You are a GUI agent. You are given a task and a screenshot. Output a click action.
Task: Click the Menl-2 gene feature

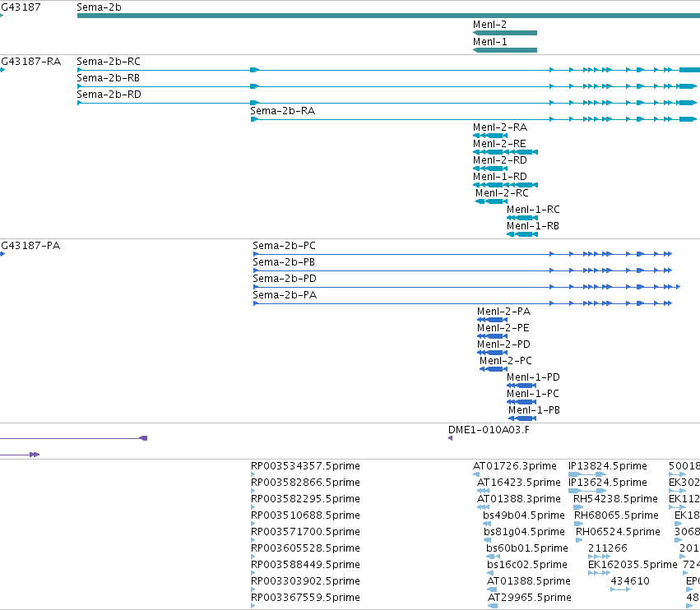[x=505, y=33]
